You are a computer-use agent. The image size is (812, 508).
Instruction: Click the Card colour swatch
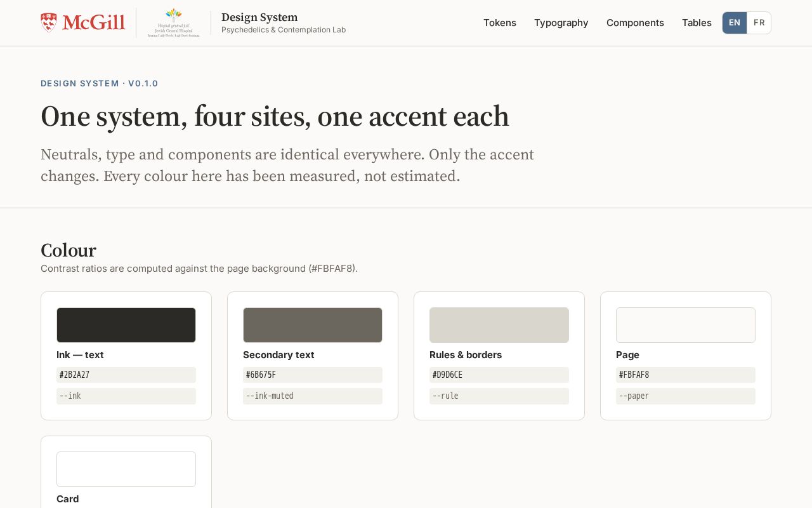click(126, 469)
